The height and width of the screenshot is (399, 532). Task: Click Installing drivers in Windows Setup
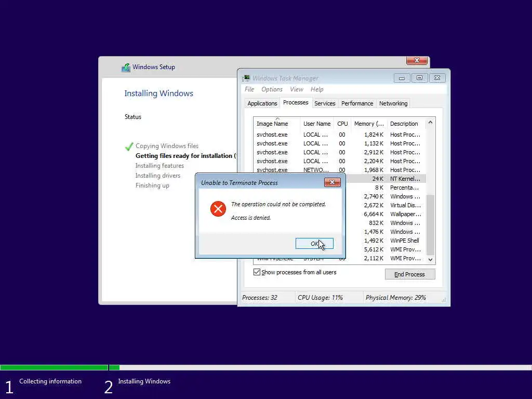[158, 176]
